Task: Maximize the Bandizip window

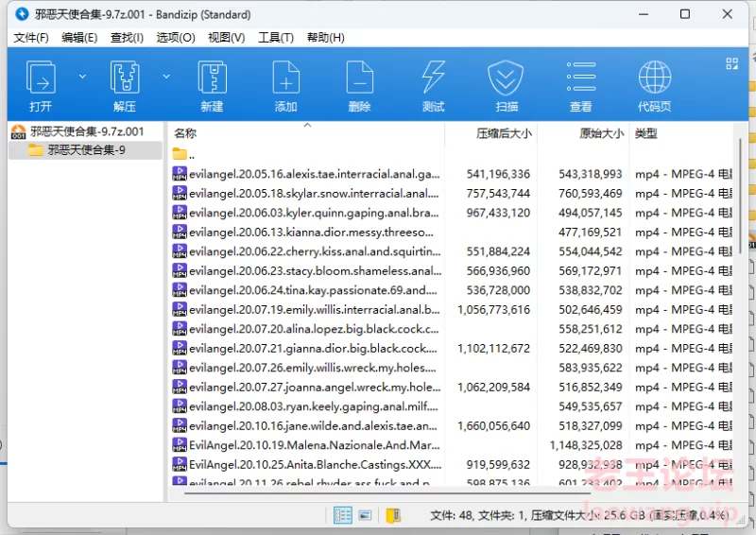Action: [684, 14]
